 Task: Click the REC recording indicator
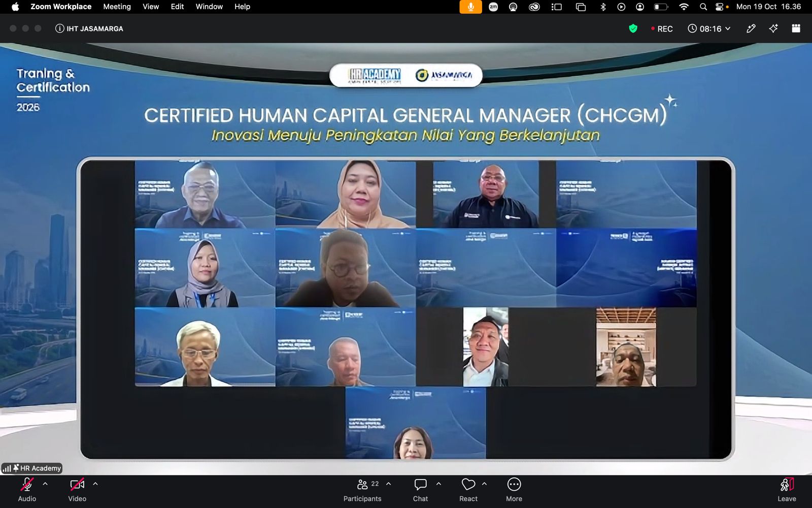[x=662, y=29]
